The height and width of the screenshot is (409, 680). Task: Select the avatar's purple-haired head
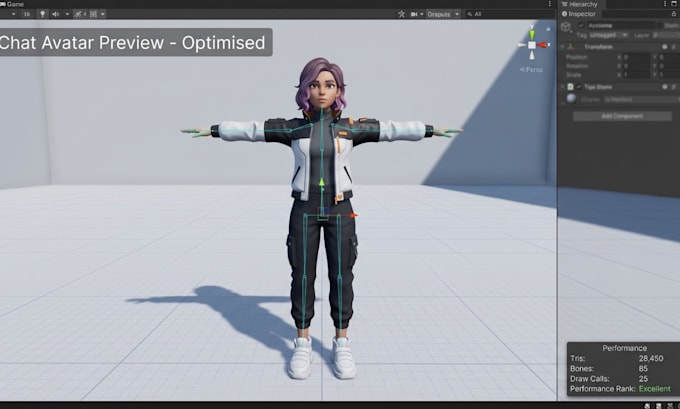[321, 85]
